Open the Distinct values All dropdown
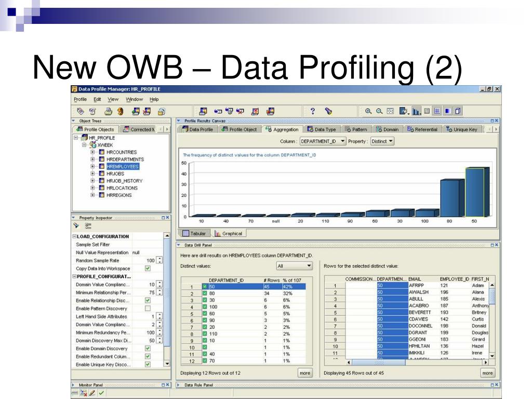Image resolution: width=532 pixels, height=399 pixels. (294, 266)
